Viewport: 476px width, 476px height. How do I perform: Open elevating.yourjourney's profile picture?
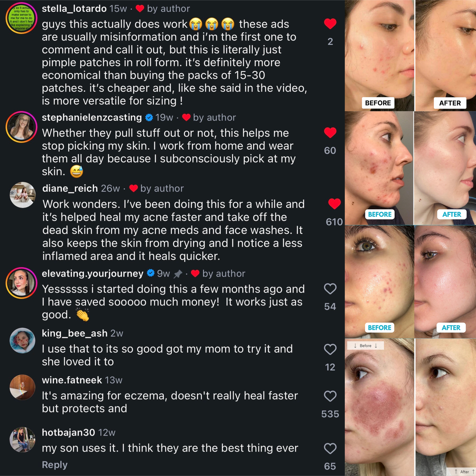pos(21,283)
